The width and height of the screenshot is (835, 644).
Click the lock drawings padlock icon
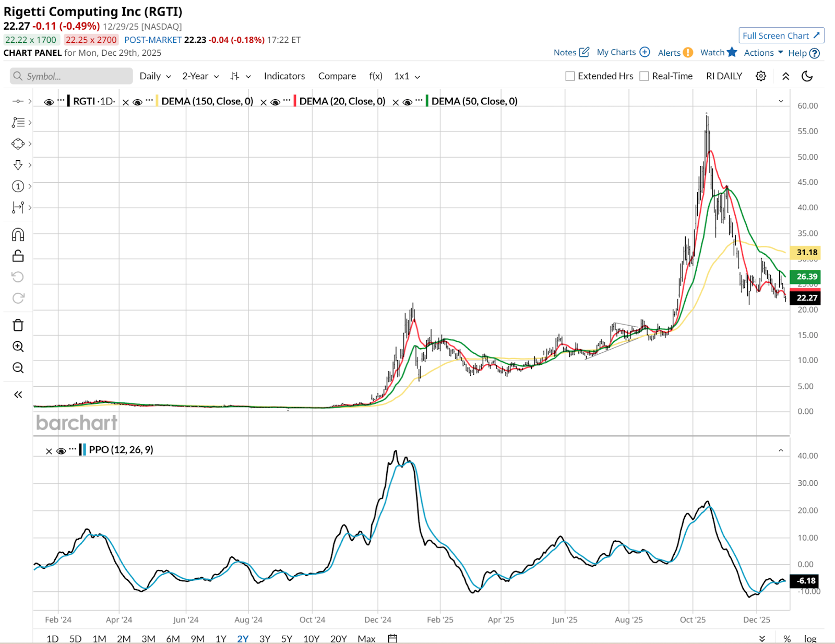pos(18,256)
